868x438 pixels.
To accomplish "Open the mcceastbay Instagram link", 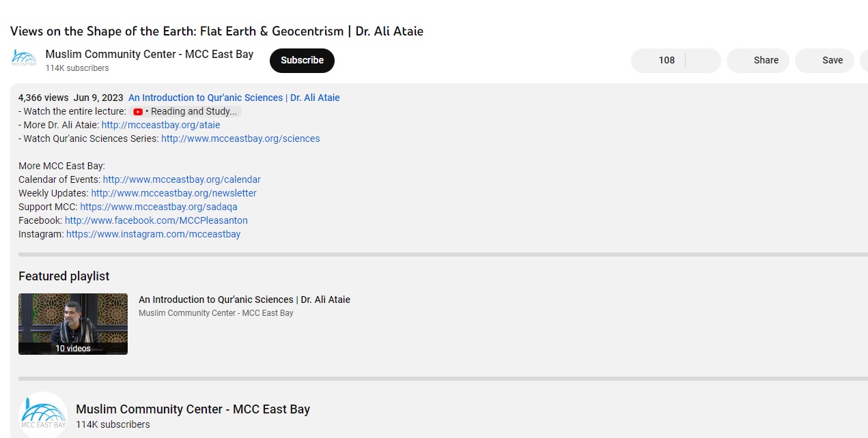I will pyautogui.click(x=153, y=234).
